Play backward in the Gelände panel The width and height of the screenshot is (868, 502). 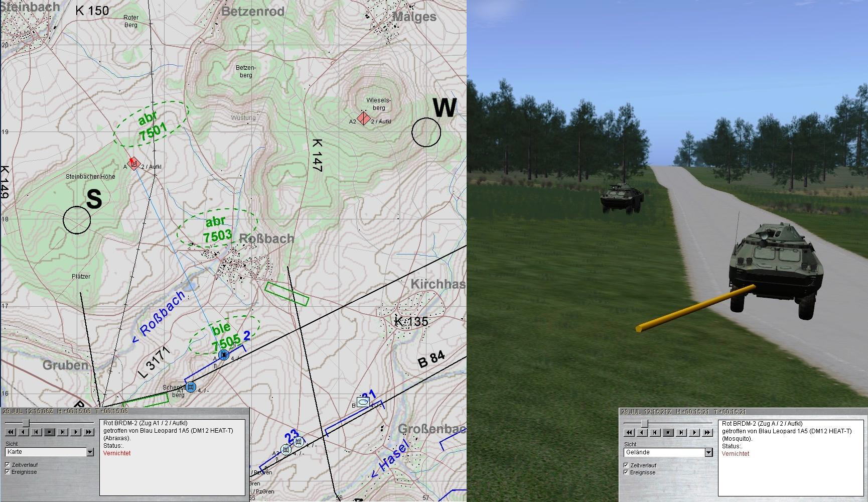tap(642, 432)
